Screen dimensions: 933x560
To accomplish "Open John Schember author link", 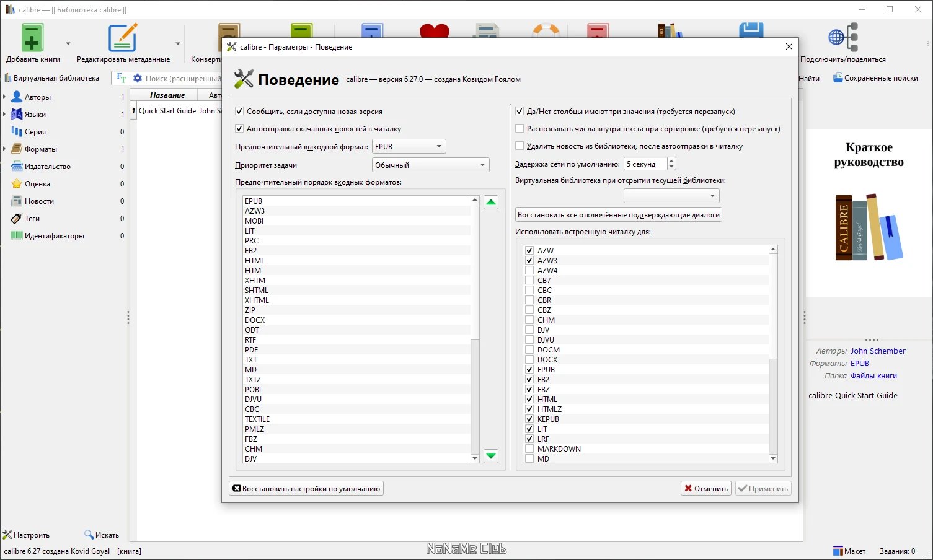I will click(878, 351).
